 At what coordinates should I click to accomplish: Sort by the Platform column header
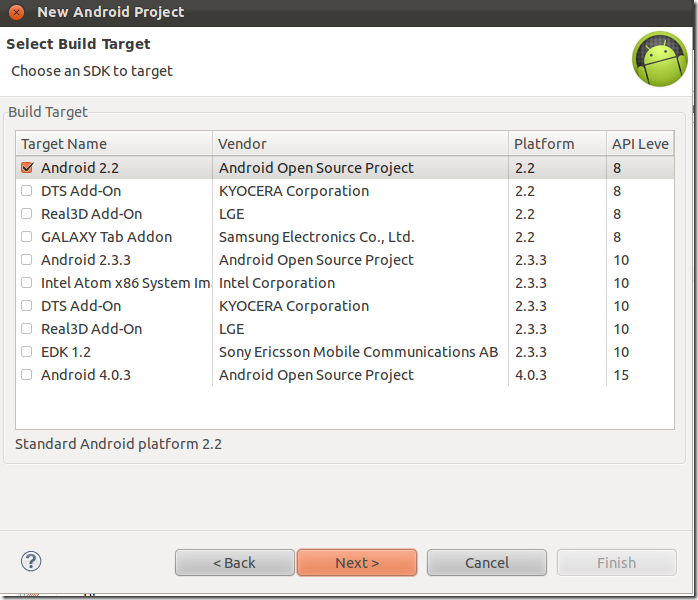[557, 144]
